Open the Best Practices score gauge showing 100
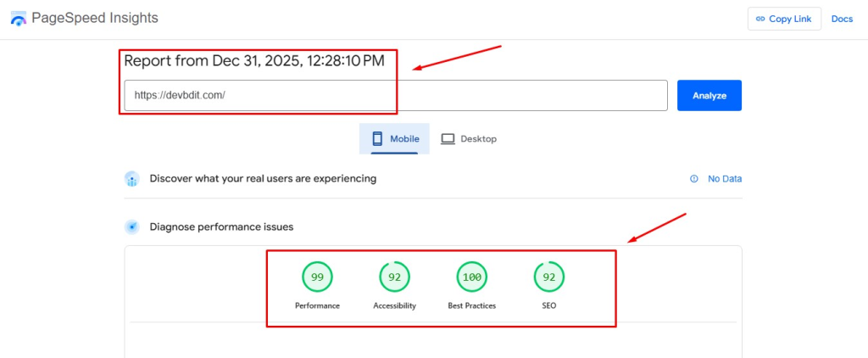This screenshot has width=868, height=358. (x=471, y=277)
